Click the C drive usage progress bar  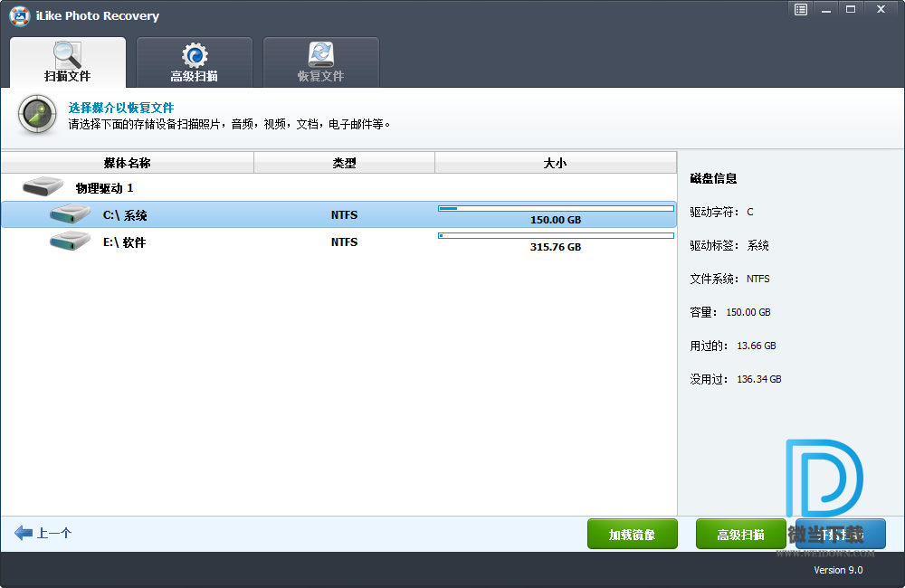point(556,208)
